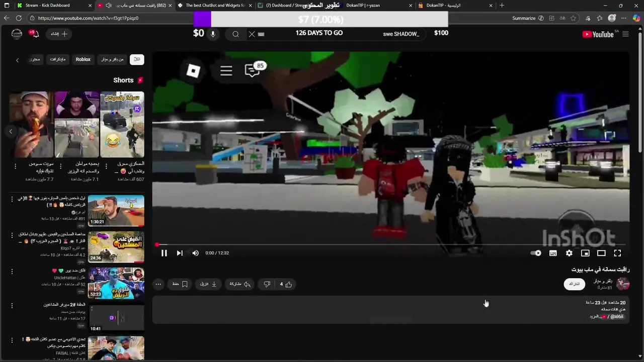The height and width of the screenshot is (362, 644).
Task: Search with voice using the microphone icon
Action: (213, 34)
